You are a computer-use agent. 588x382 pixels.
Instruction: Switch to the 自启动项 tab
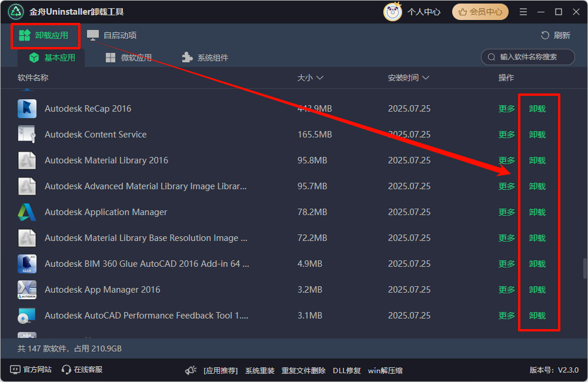[x=112, y=35]
